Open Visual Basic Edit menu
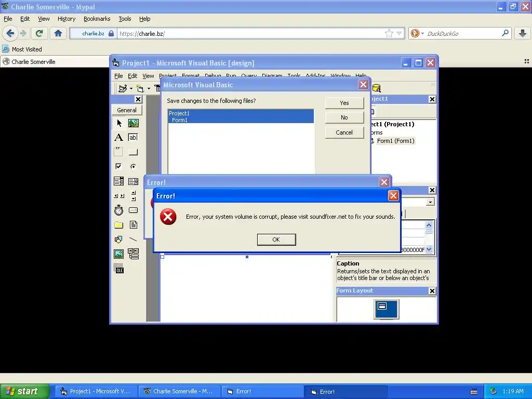Viewport: 532px width, 399px height. click(132, 76)
